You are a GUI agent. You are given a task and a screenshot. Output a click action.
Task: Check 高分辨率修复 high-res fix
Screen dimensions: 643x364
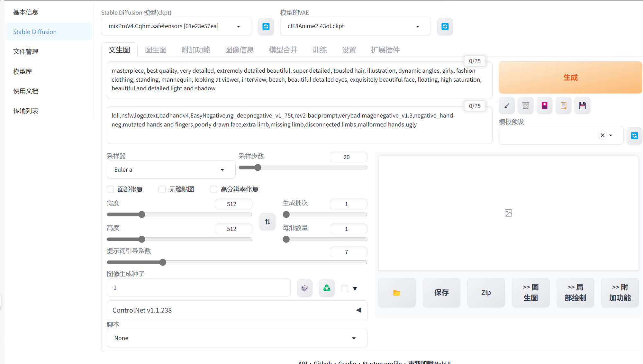coord(213,189)
